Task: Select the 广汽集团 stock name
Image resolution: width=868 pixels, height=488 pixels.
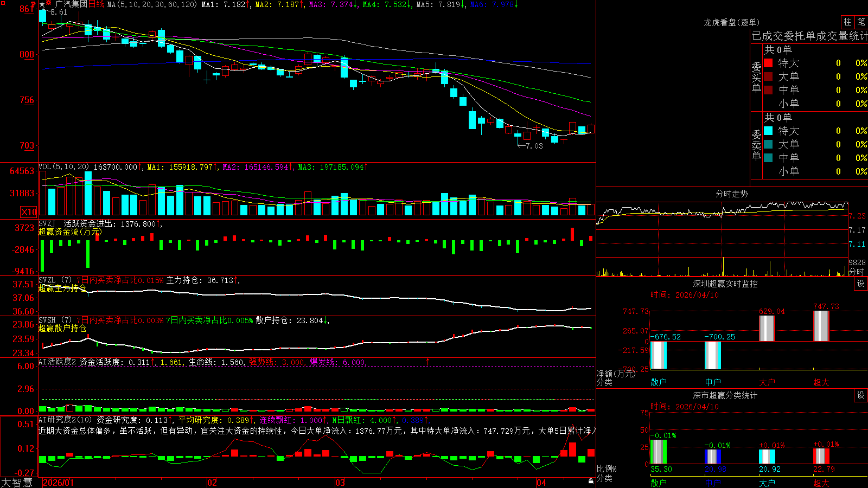Action: 71,4
